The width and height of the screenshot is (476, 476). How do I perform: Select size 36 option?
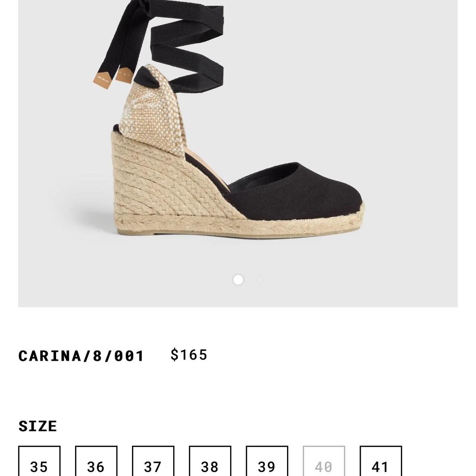pyautogui.click(x=96, y=461)
